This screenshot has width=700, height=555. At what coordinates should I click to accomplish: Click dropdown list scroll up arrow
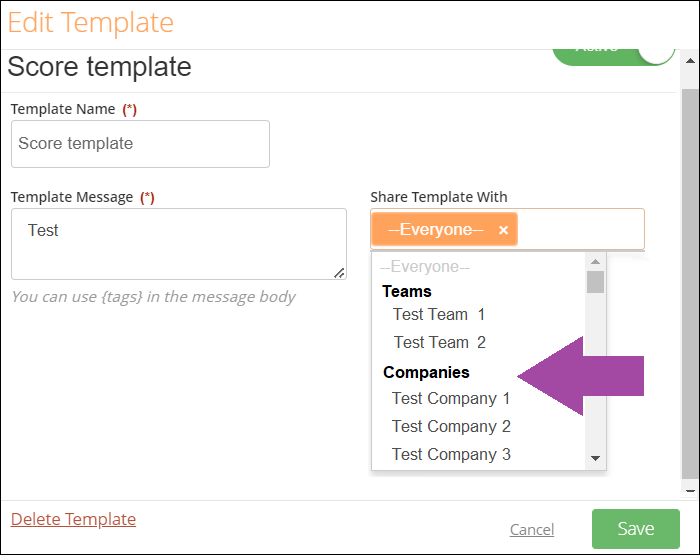[x=595, y=262]
